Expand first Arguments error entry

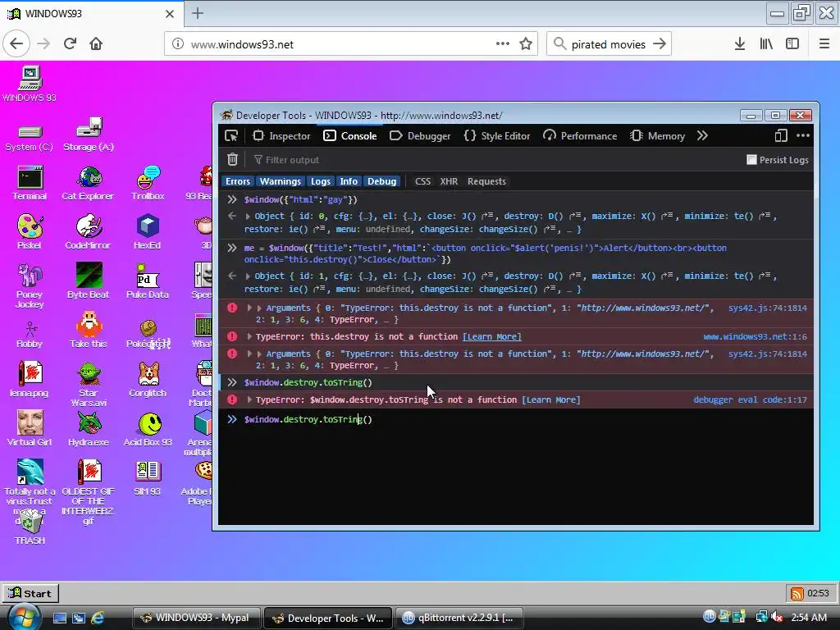pos(249,308)
